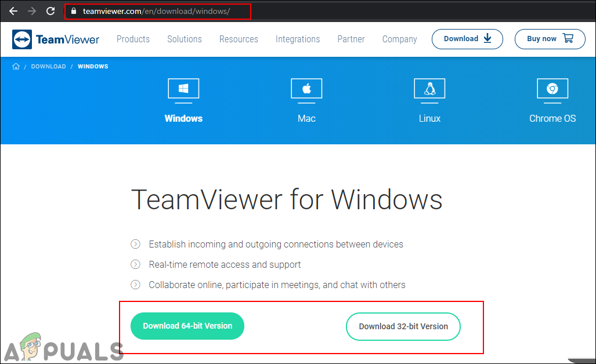This screenshot has width=596, height=364.
Task: Click Download 64-bit Version
Action: [187, 326]
